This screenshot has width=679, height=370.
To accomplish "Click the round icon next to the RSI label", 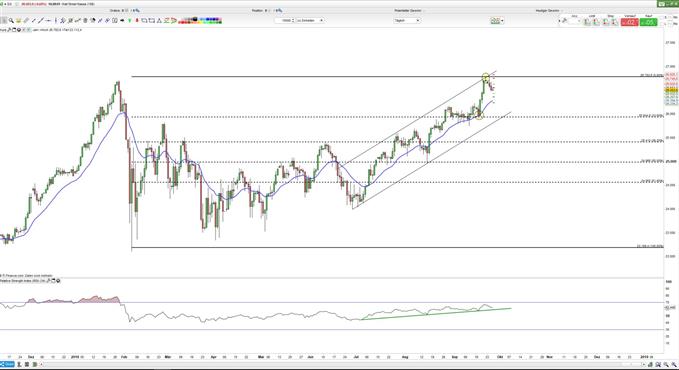I will coord(58,281).
